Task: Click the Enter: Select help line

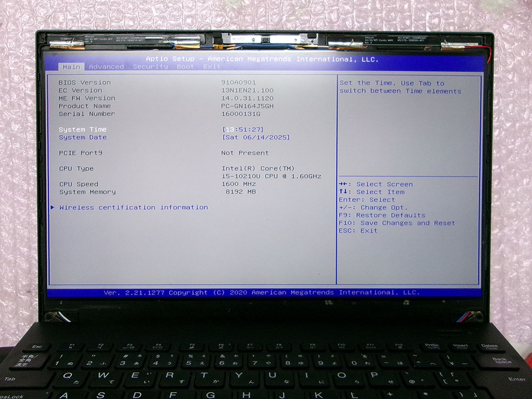Action: (x=367, y=200)
